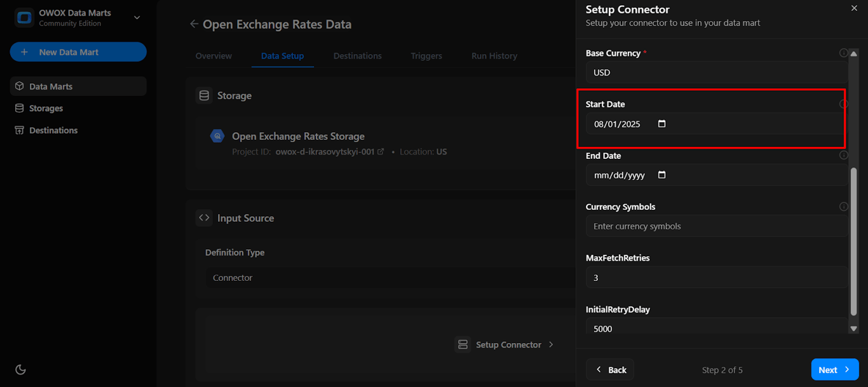
Task: Click the Setup Connector panel scrollbar thumb
Action: [x=853, y=241]
